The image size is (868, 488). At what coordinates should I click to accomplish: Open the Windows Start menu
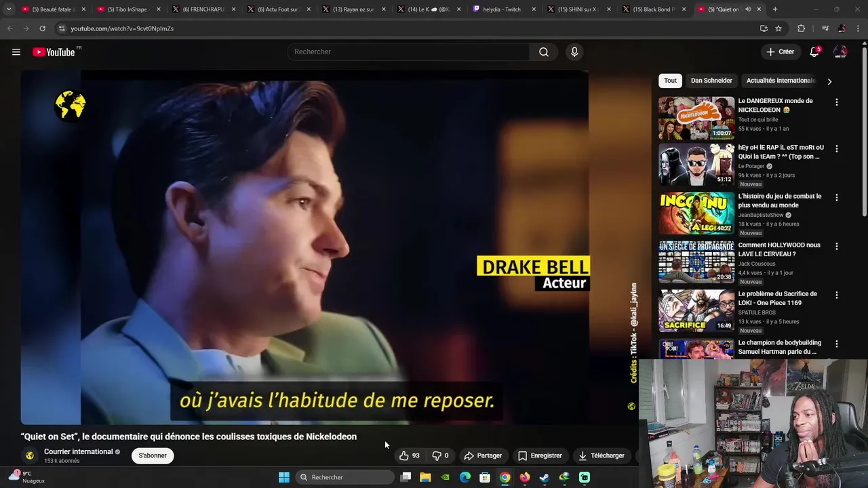(284, 477)
